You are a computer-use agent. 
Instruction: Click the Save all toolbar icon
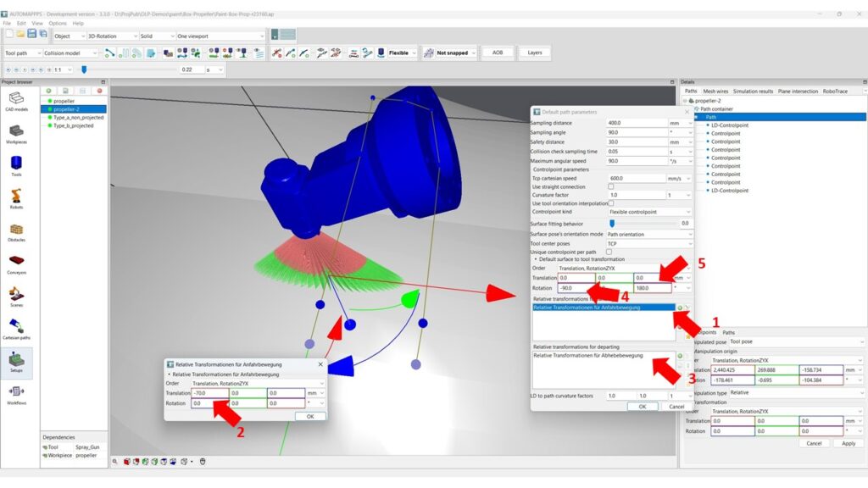point(43,34)
